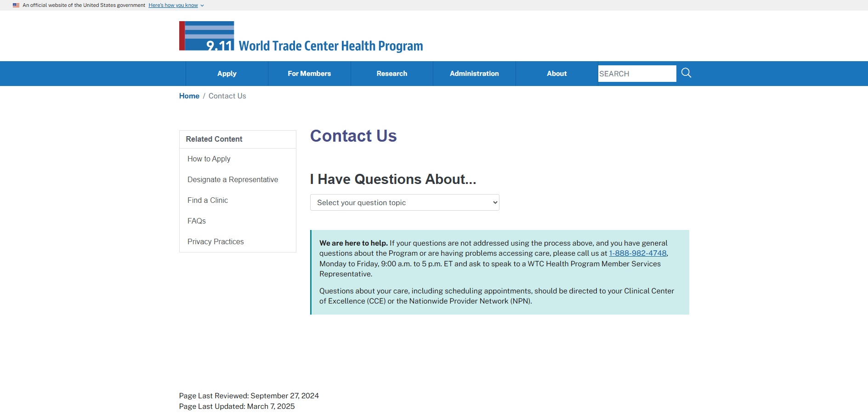Open the Research menu
Screen dimensions: 868x419
click(391, 74)
